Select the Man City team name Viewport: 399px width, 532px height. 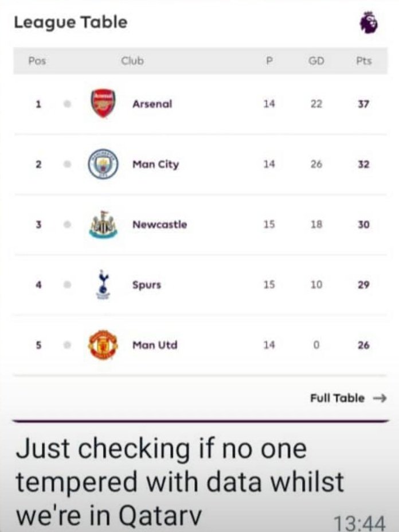coord(155,165)
